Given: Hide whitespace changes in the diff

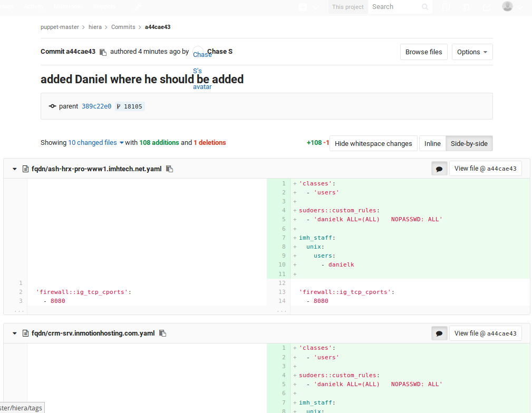Looking at the screenshot, I should [373, 143].
